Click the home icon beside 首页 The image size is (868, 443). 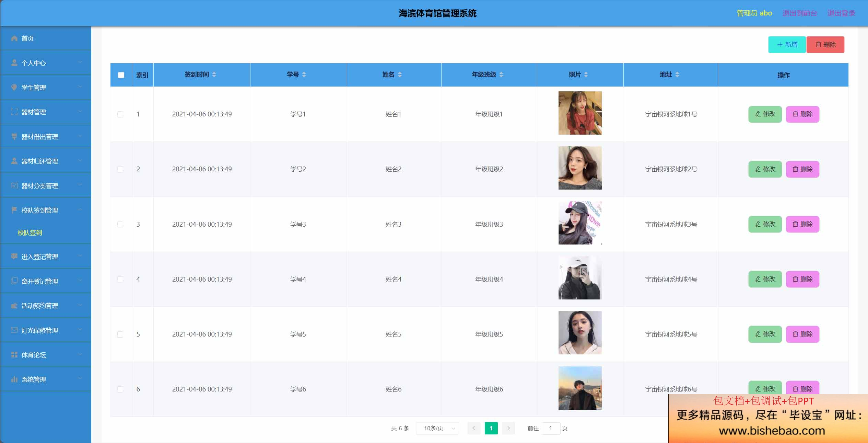[x=14, y=38]
